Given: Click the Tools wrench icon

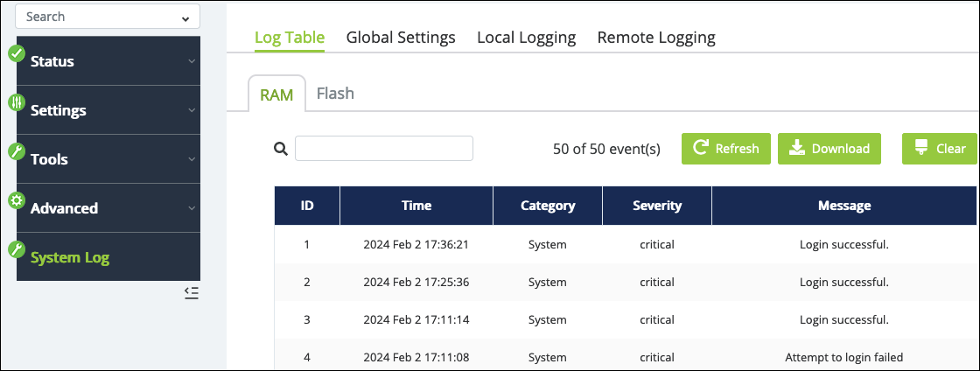Looking at the screenshot, I should 17,151.
